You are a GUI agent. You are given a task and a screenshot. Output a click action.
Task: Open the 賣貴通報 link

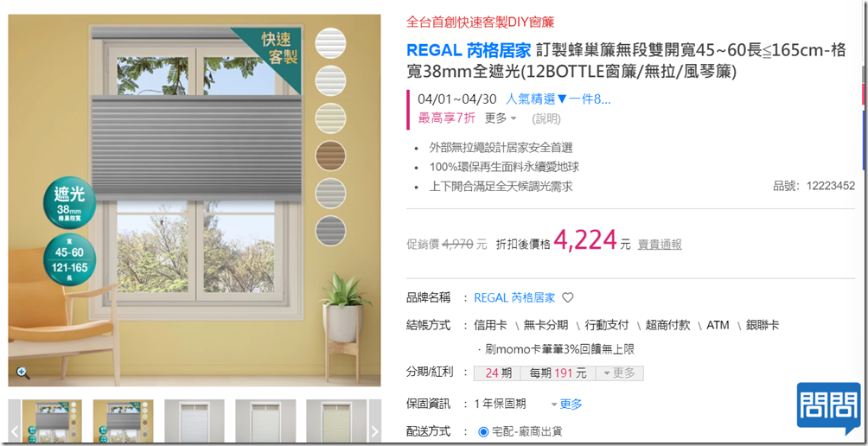point(660,245)
